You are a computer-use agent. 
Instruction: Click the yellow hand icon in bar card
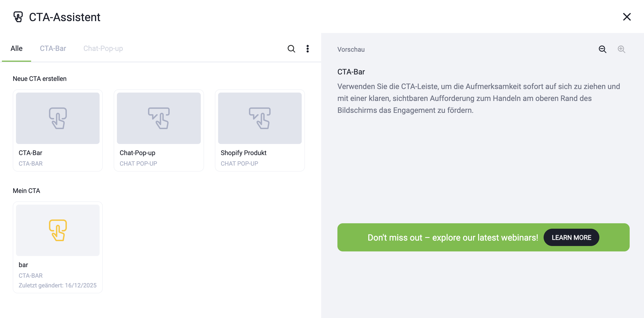(x=58, y=230)
